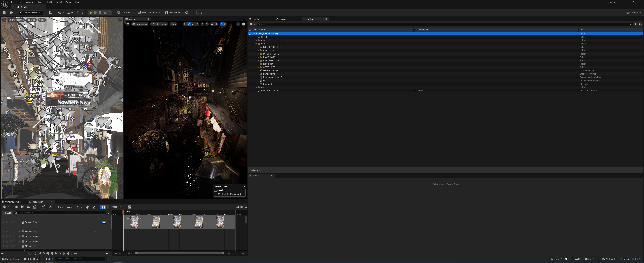Toggle visibility eye for ML_StillLife (Editor)
This screenshot has width=644, height=263.
click(250, 34)
